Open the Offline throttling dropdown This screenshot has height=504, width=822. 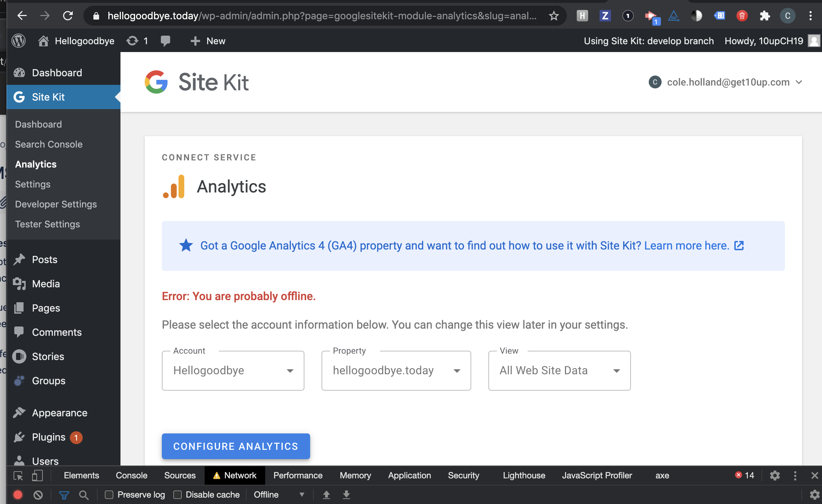coord(279,495)
